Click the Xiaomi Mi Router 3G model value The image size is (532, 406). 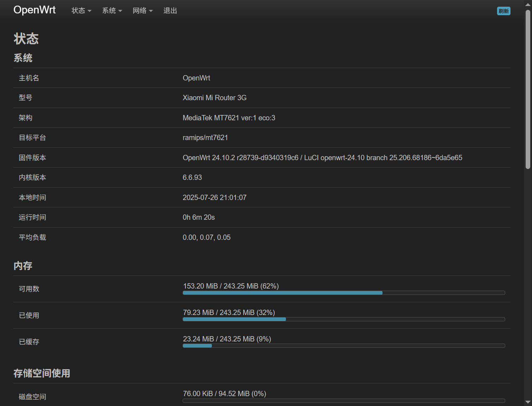[x=214, y=98]
